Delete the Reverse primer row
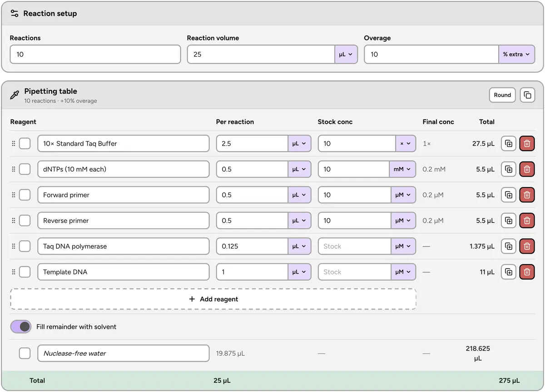The width and height of the screenshot is (545, 392). point(527,220)
